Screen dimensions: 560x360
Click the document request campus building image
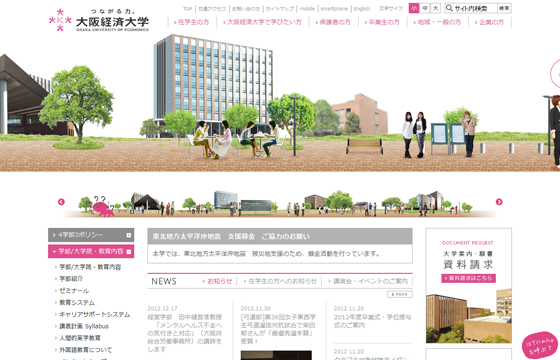(x=469, y=315)
